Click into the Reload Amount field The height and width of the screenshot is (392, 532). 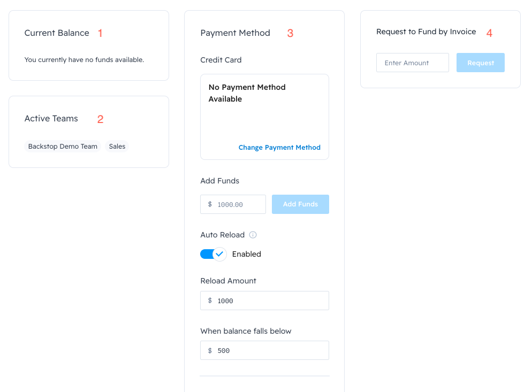tap(270, 301)
